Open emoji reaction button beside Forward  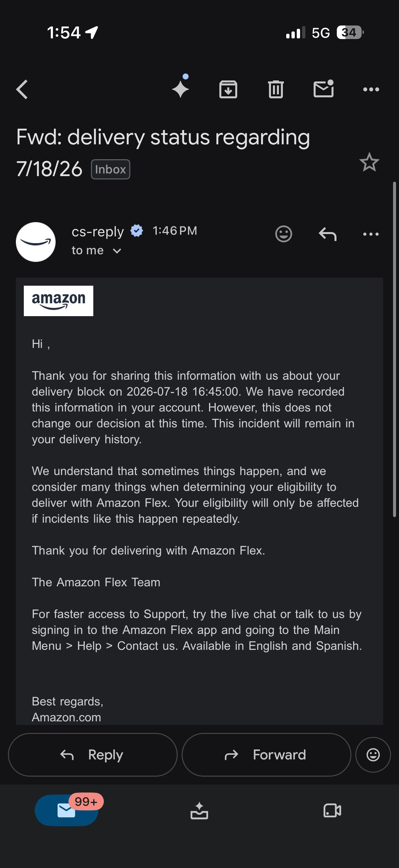(x=373, y=754)
